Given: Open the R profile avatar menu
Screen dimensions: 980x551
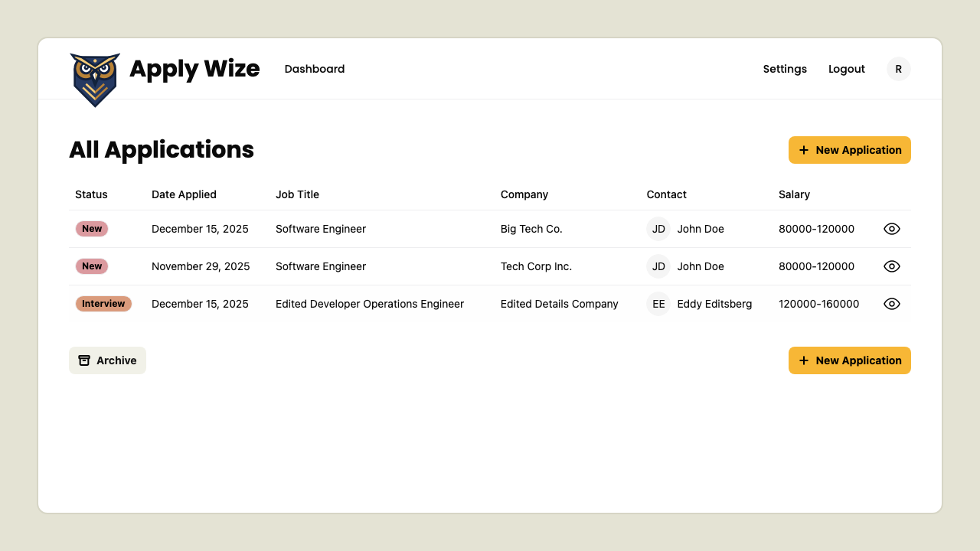Looking at the screenshot, I should coord(898,68).
